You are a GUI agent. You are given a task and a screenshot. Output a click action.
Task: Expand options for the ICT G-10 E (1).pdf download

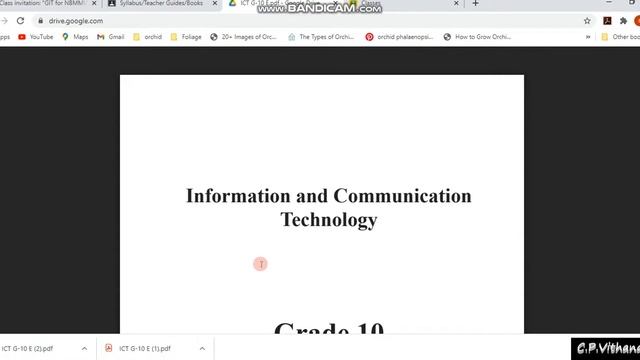[x=202, y=349]
